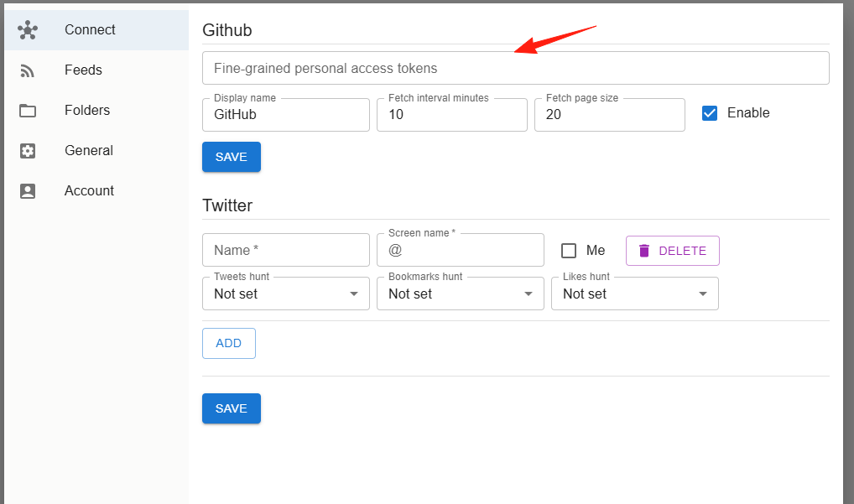Viewport: 854px width, 504px height.
Task: Focus the personal access tokens field
Action: click(516, 68)
